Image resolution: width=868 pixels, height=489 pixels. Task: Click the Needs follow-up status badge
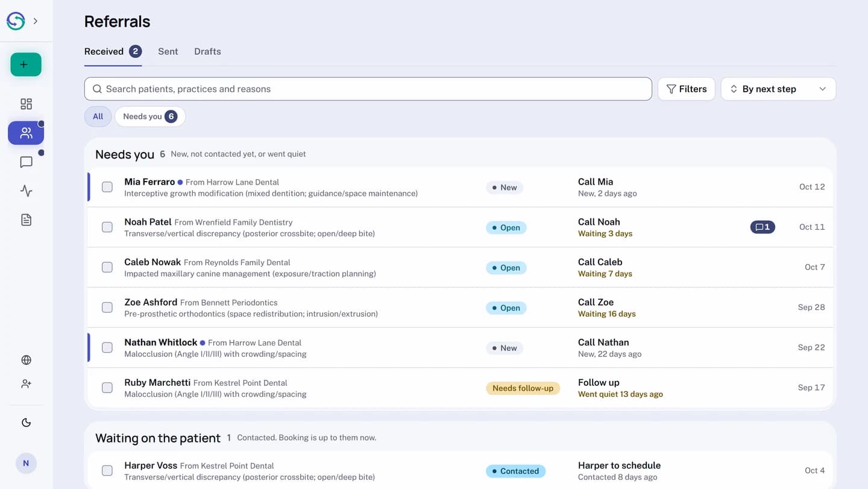(x=523, y=388)
